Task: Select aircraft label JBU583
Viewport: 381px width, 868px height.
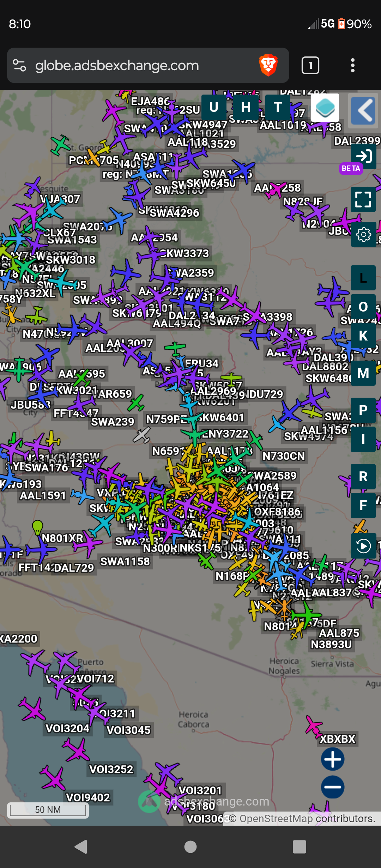Action: coord(30,404)
